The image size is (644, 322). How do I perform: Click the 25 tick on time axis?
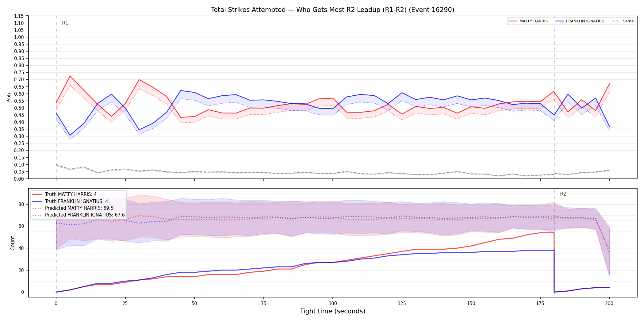tap(125, 304)
